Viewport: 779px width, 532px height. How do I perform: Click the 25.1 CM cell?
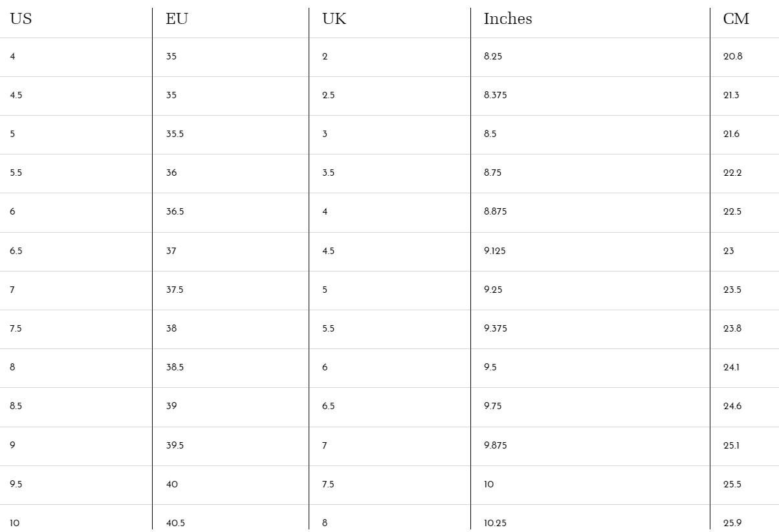click(731, 445)
